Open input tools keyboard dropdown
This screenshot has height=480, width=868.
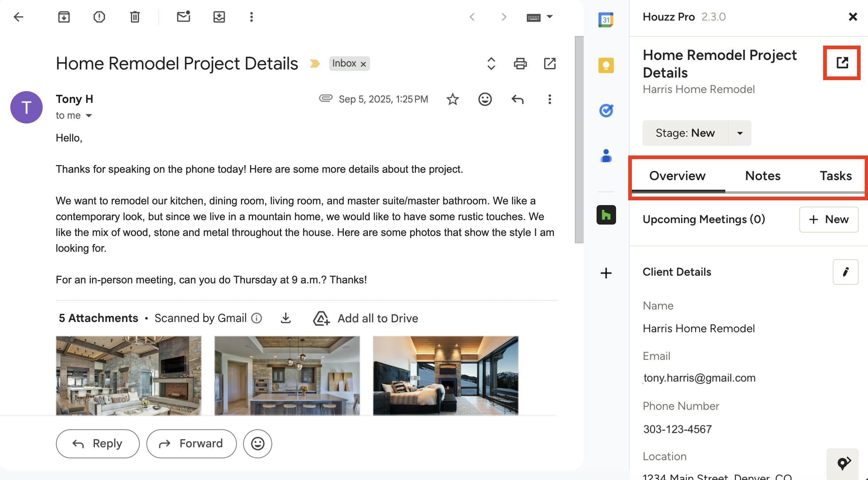click(549, 17)
